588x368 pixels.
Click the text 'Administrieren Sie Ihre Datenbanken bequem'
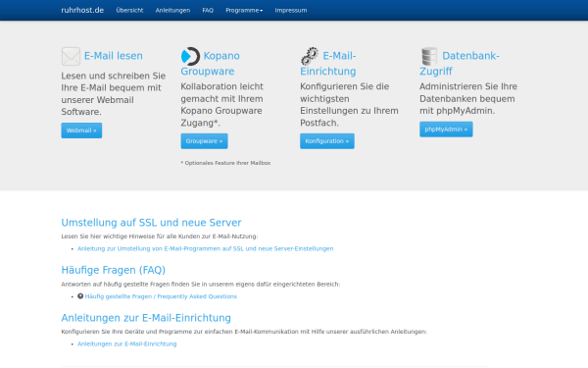click(x=468, y=93)
